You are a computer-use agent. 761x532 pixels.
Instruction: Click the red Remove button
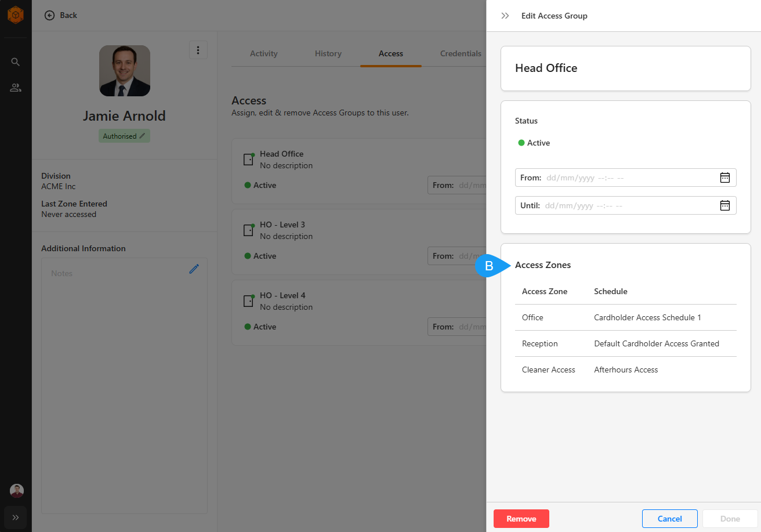point(521,519)
